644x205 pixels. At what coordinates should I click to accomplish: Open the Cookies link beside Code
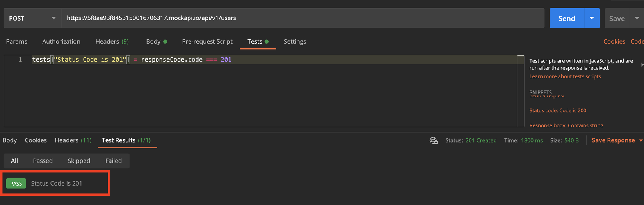pos(614,41)
